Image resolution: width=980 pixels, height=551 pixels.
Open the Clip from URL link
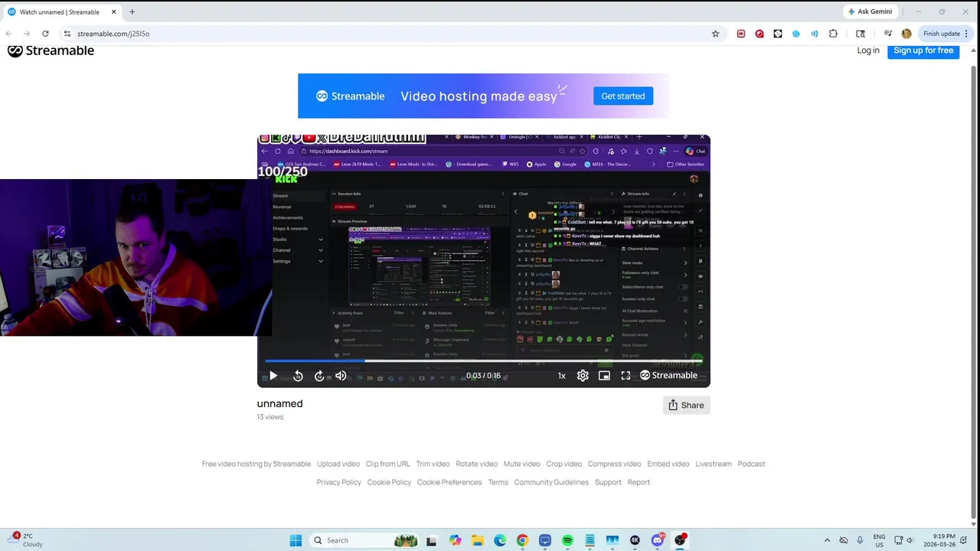tap(388, 464)
